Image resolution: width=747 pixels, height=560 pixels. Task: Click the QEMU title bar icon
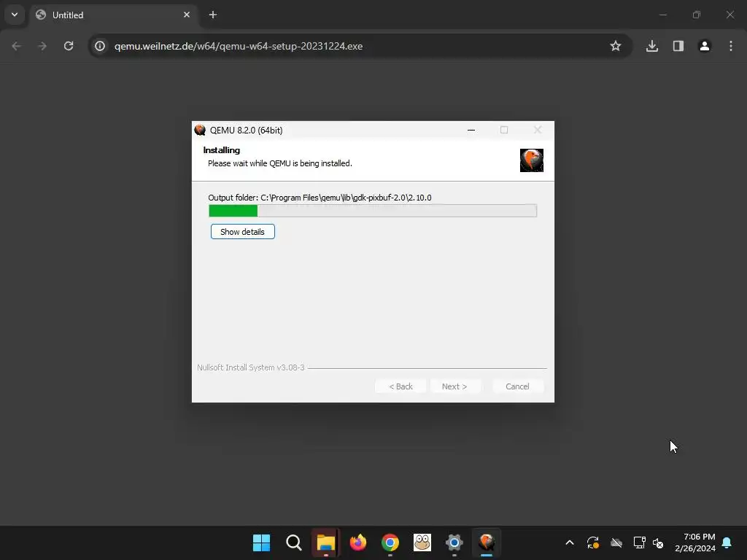(x=200, y=130)
